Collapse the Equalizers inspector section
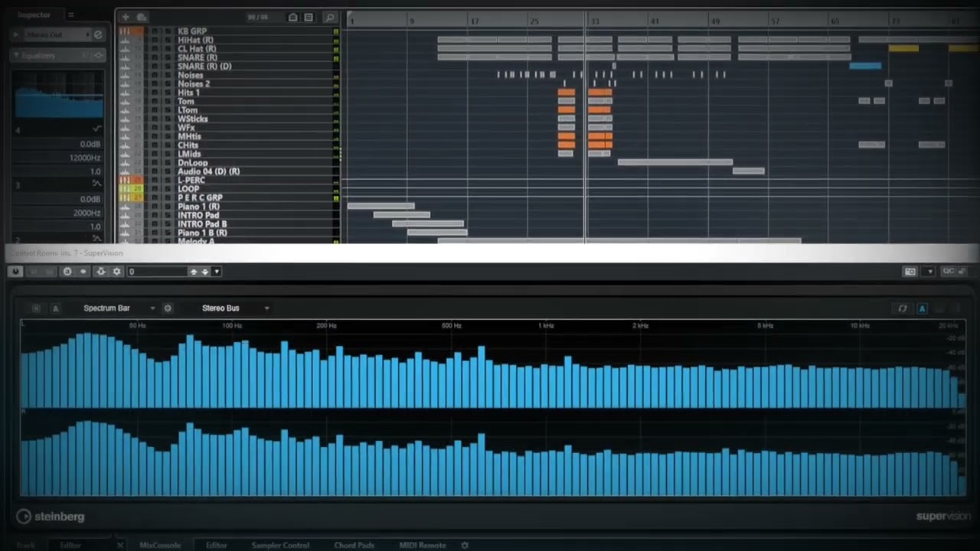The height and width of the screenshot is (551, 980). coord(16,56)
